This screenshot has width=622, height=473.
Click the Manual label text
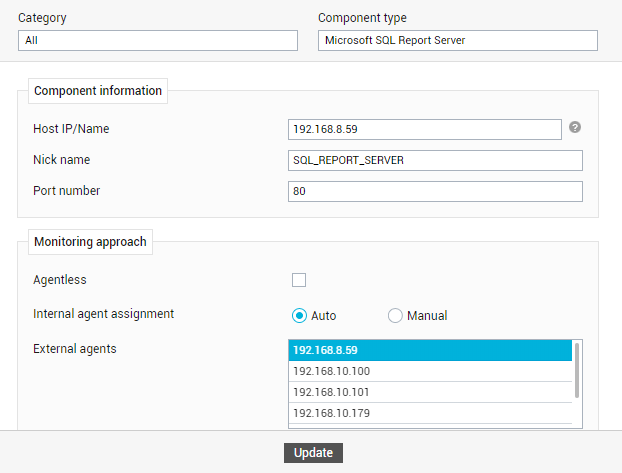(427, 316)
